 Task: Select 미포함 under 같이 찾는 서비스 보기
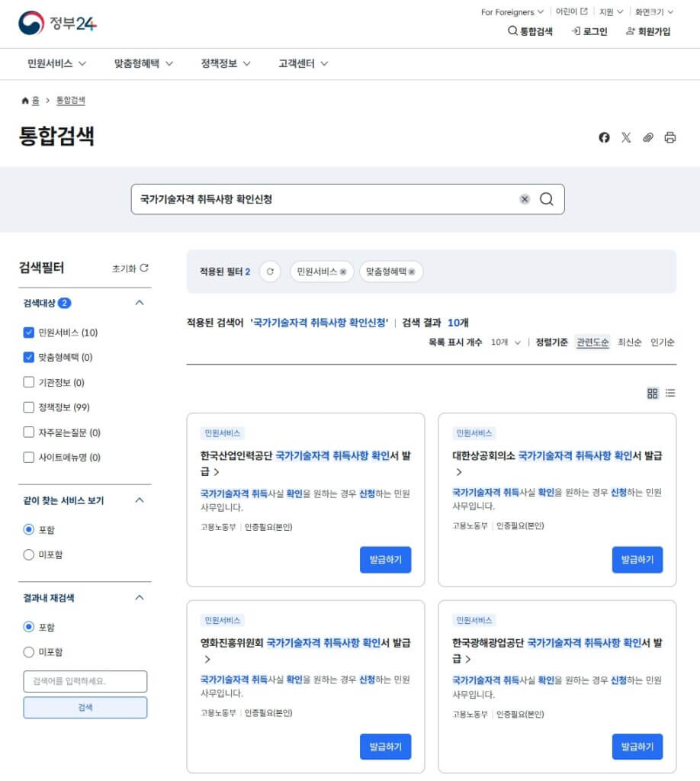[29, 554]
